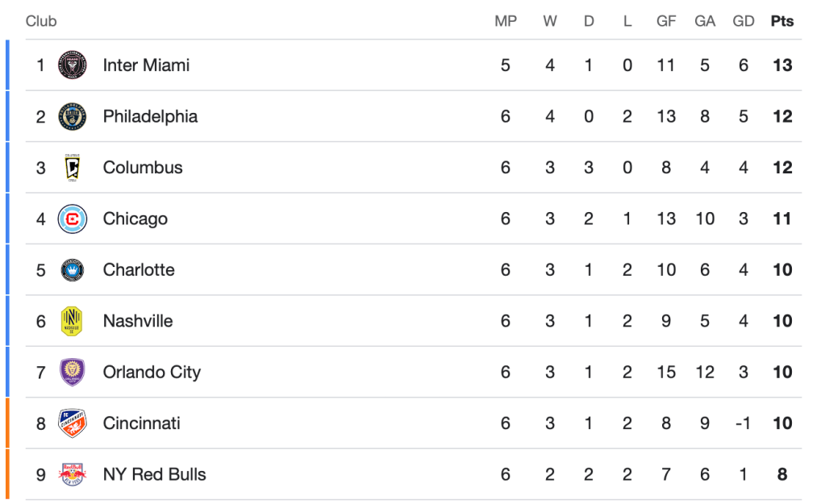825x504 pixels.
Task: Click the Chicago Fire crest
Action: (73, 219)
